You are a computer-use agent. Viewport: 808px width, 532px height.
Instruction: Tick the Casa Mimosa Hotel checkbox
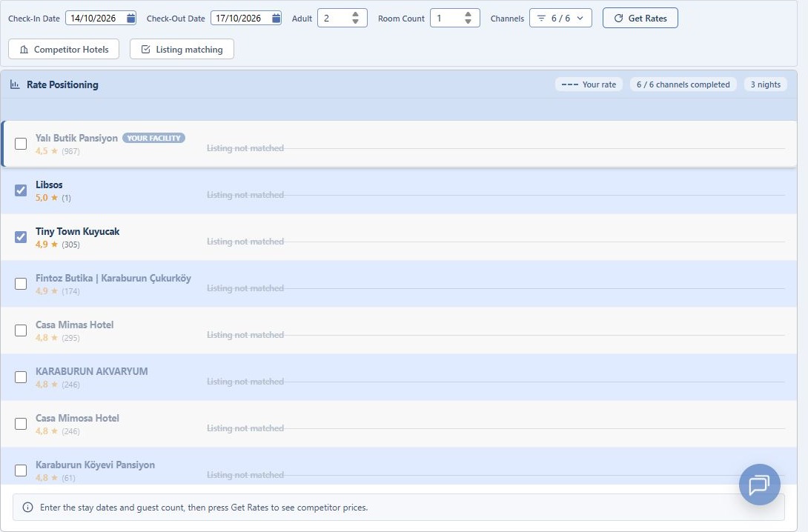(x=21, y=424)
